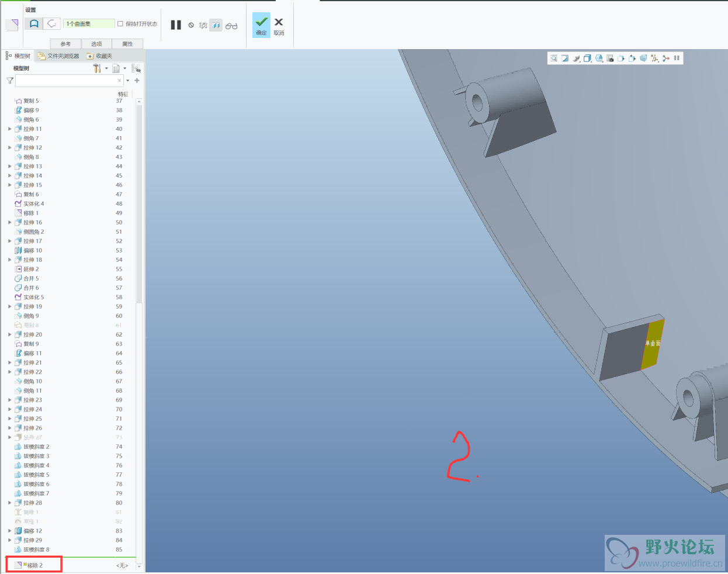
Task: Expand the 拉伸 23 feature node
Action: pyautogui.click(x=9, y=400)
